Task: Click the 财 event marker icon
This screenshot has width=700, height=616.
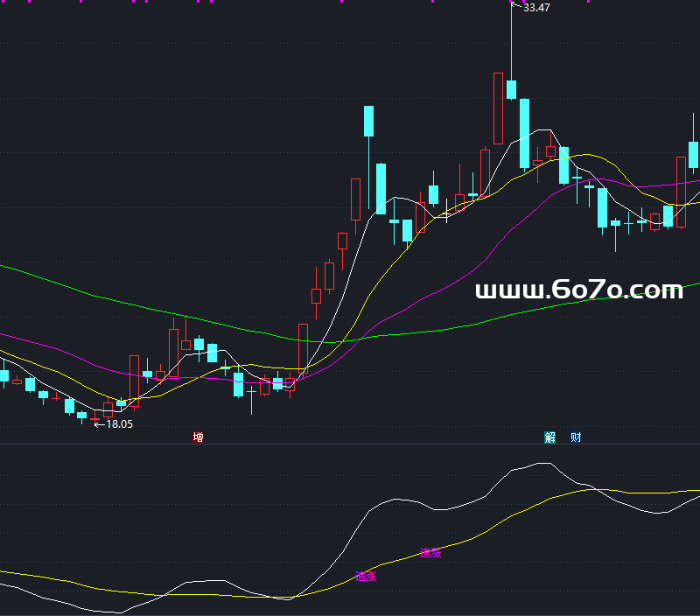Action: 576,437
